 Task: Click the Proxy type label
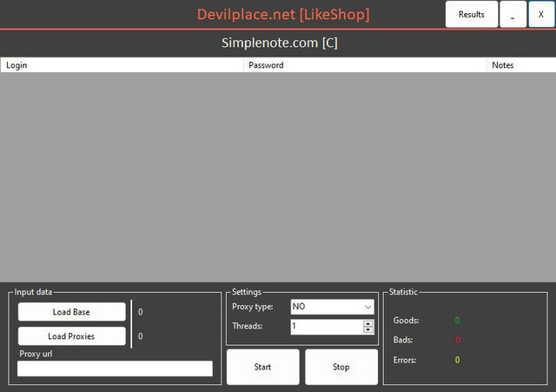253,307
